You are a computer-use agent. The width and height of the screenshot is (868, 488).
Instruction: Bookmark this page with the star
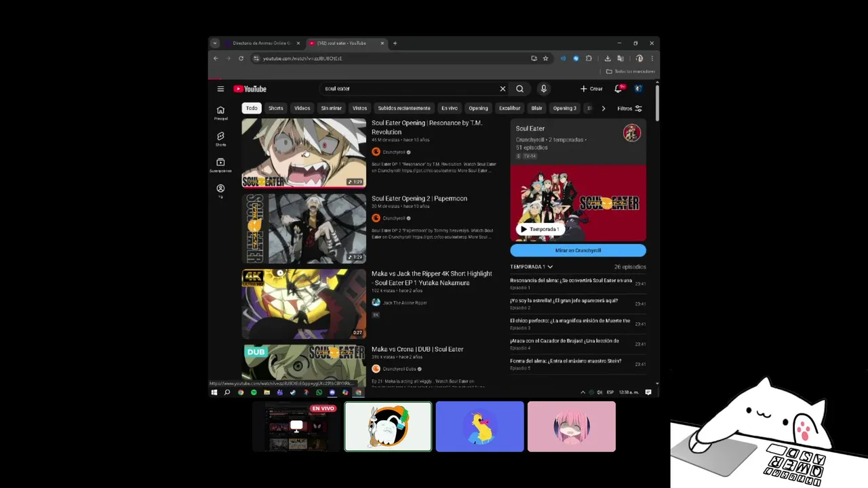545,58
